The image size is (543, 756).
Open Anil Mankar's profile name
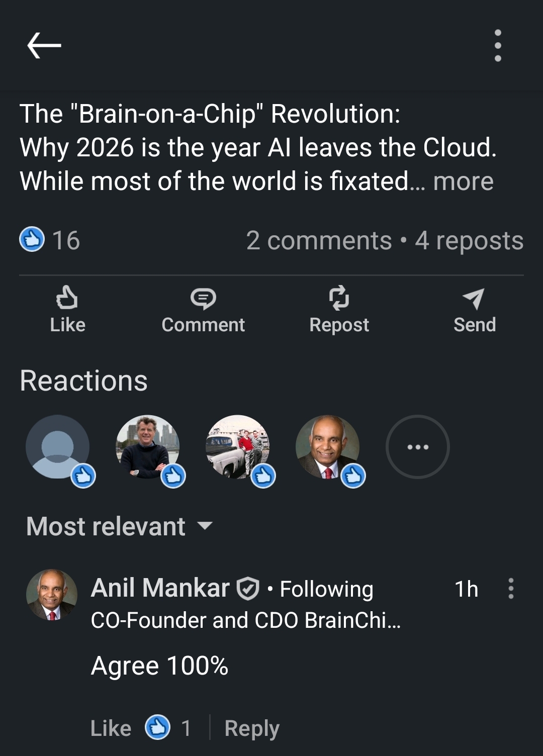160,588
